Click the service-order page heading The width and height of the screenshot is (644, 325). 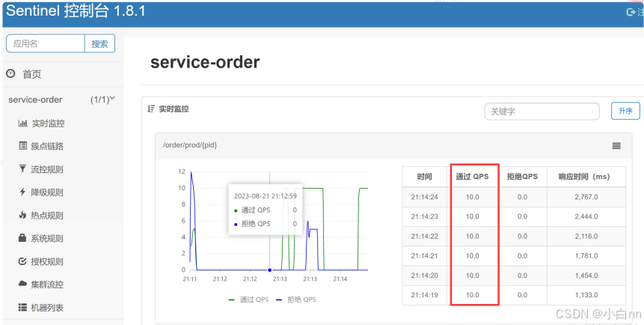pos(205,62)
